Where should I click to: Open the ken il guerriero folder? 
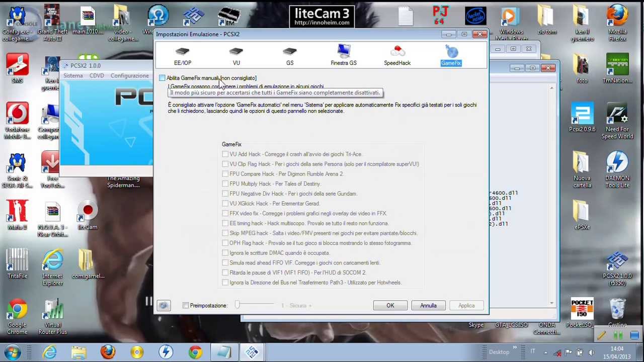click(582, 24)
